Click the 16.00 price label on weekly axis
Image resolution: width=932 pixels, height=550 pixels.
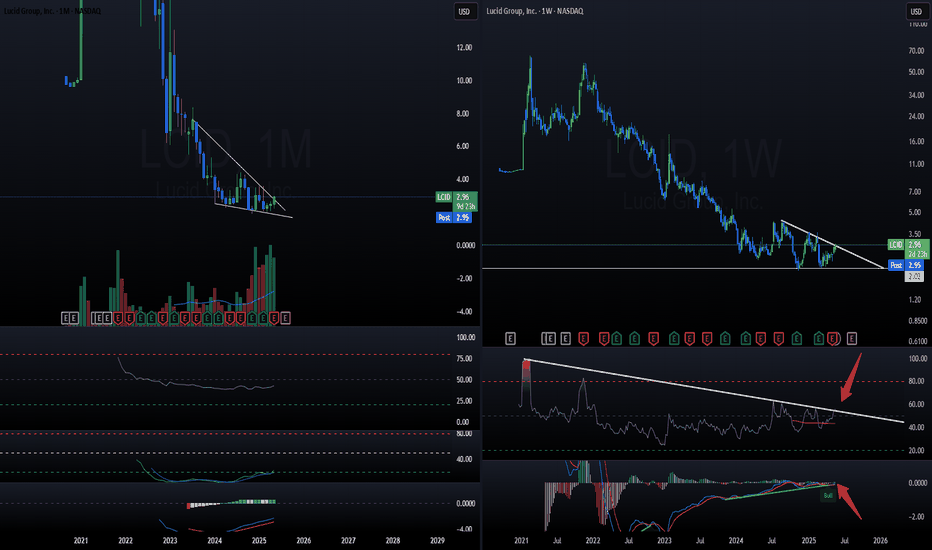(x=916, y=142)
